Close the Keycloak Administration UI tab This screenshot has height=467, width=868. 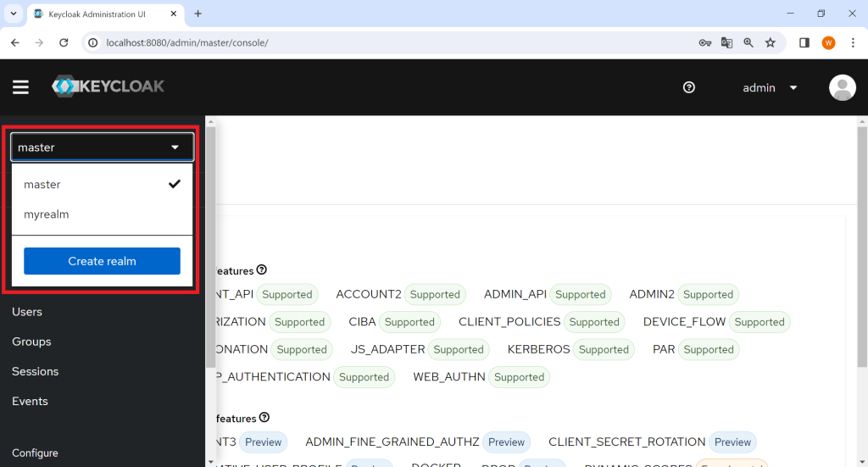[173, 14]
